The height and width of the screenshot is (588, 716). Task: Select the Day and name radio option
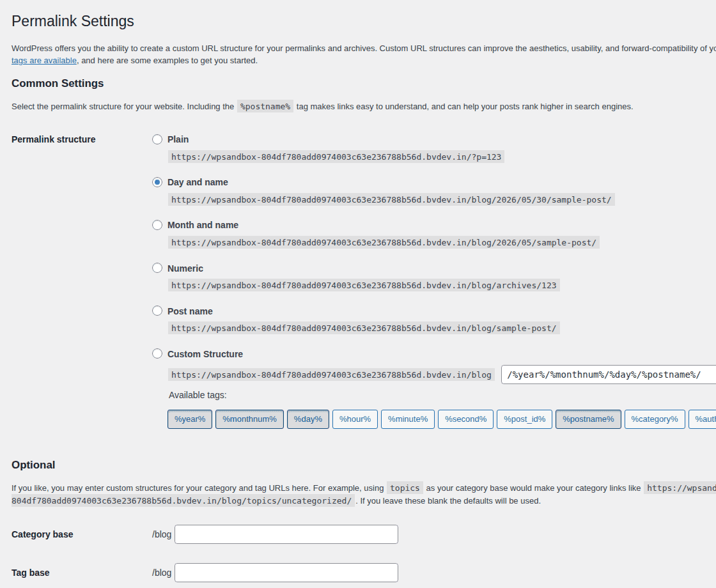pyautogui.click(x=157, y=182)
